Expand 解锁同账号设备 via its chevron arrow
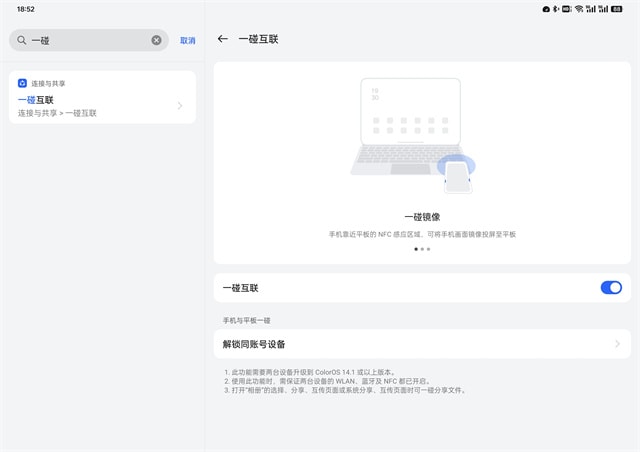The width and height of the screenshot is (640, 452). point(617,344)
